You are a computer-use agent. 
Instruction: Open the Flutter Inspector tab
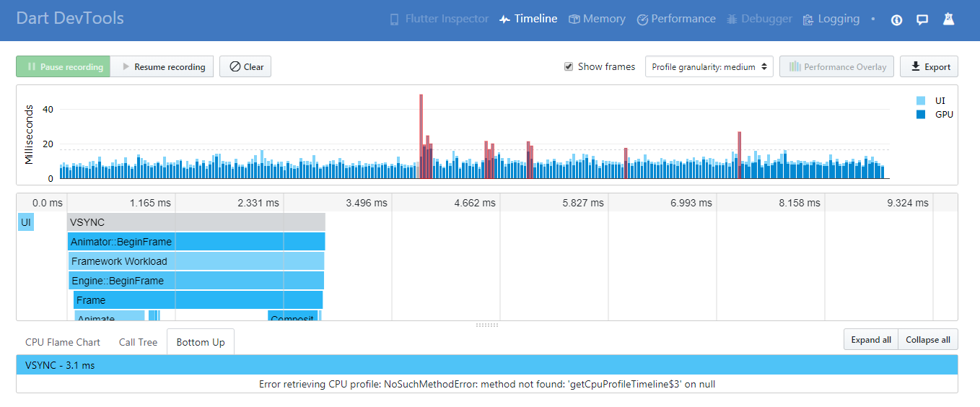[x=439, y=19]
